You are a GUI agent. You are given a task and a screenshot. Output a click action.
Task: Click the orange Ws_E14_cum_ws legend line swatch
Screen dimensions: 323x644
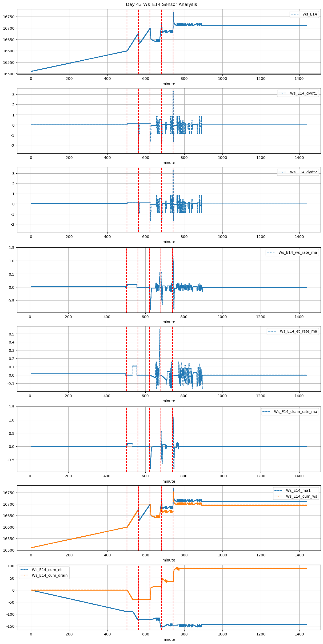278,496
